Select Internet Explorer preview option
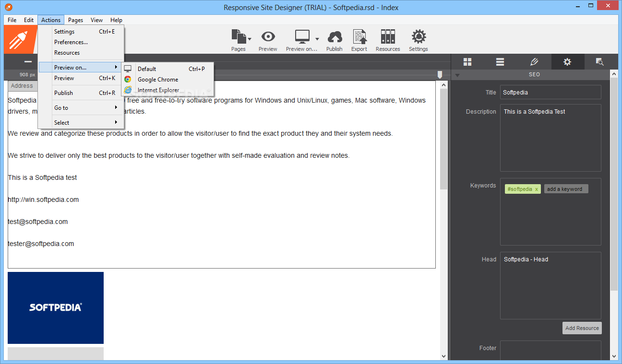This screenshot has height=364, width=622. (x=167, y=90)
